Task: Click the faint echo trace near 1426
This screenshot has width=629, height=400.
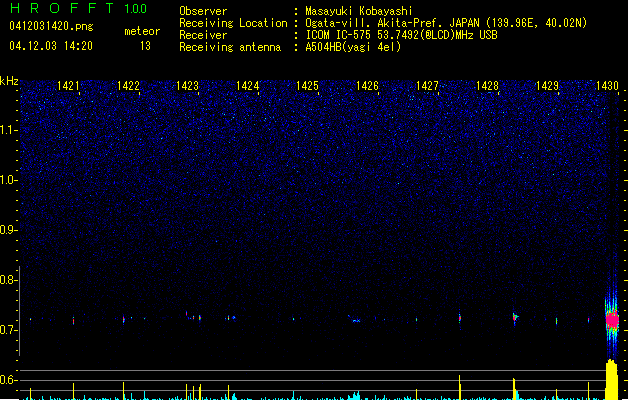Action: (x=355, y=319)
